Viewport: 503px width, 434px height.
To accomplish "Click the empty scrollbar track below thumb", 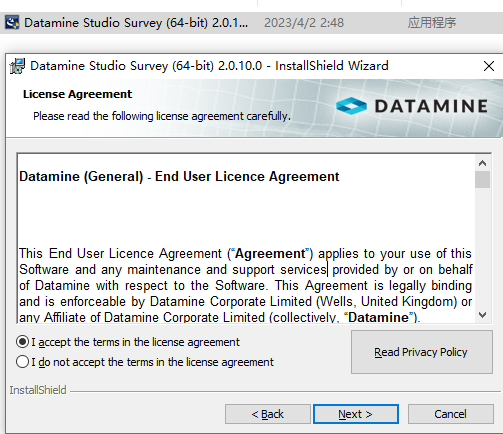I will (x=482, y=248).
